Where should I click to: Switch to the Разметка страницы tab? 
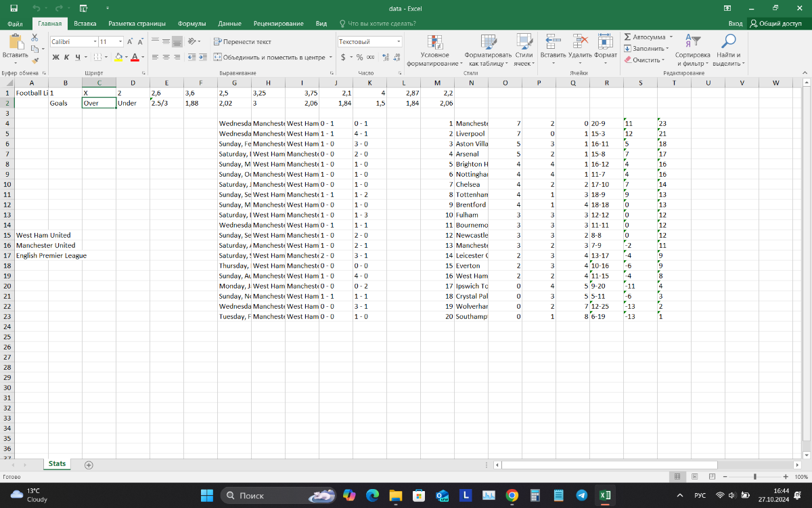(137, 23)
